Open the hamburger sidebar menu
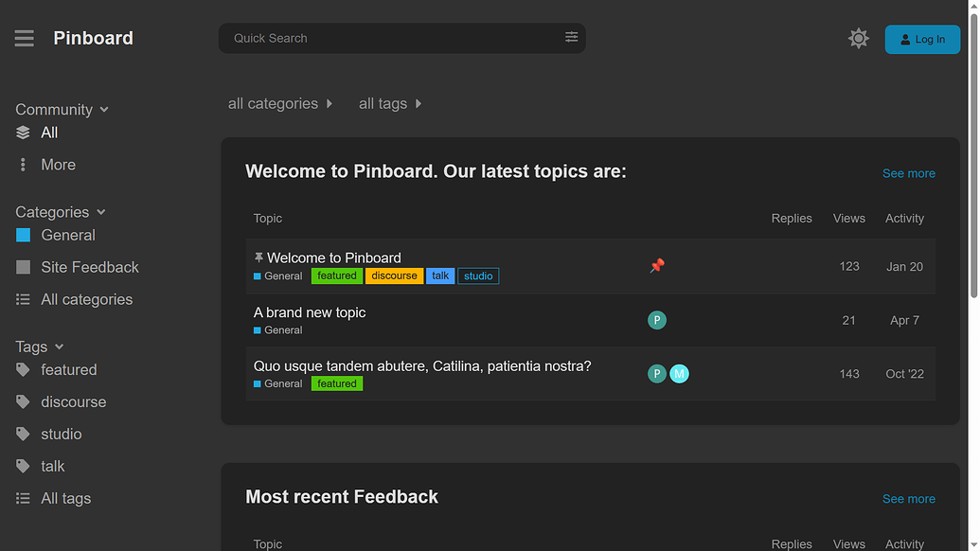Viewport: 980px width, 551px height. coord(25,38)
